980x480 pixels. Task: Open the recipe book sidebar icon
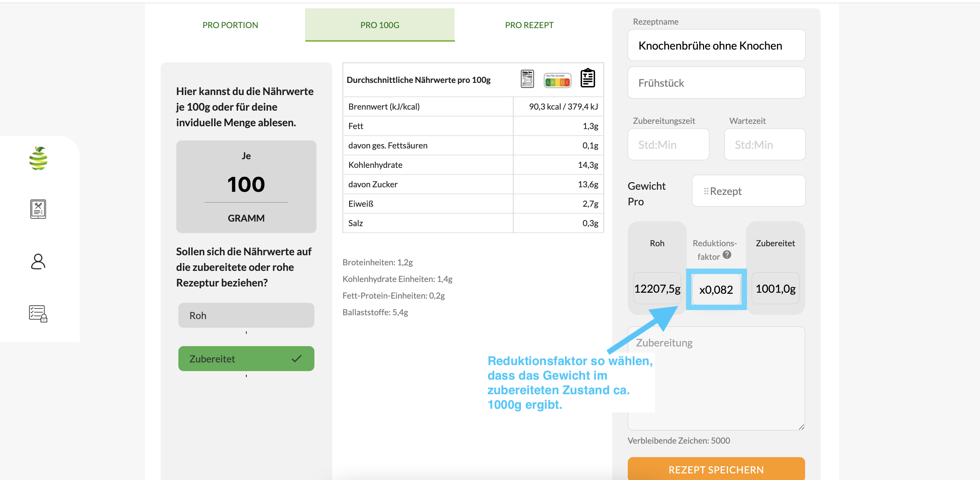[38, 209]
